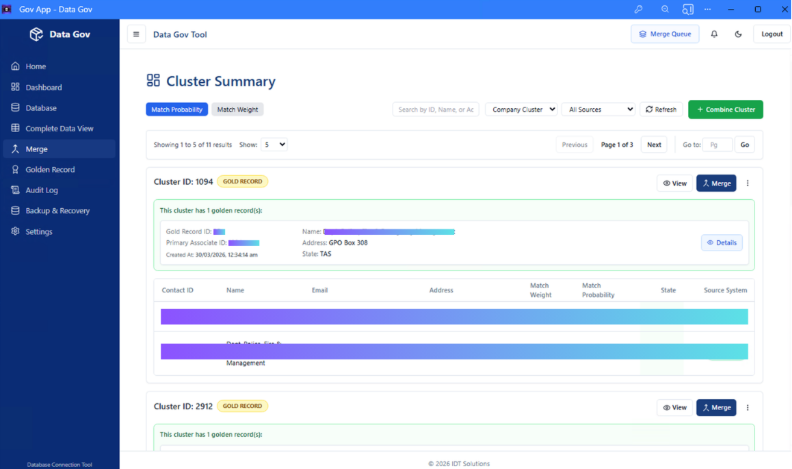Click the Gold Record badge of cluster 2912

pyautogui.click(x=242, y=406)
